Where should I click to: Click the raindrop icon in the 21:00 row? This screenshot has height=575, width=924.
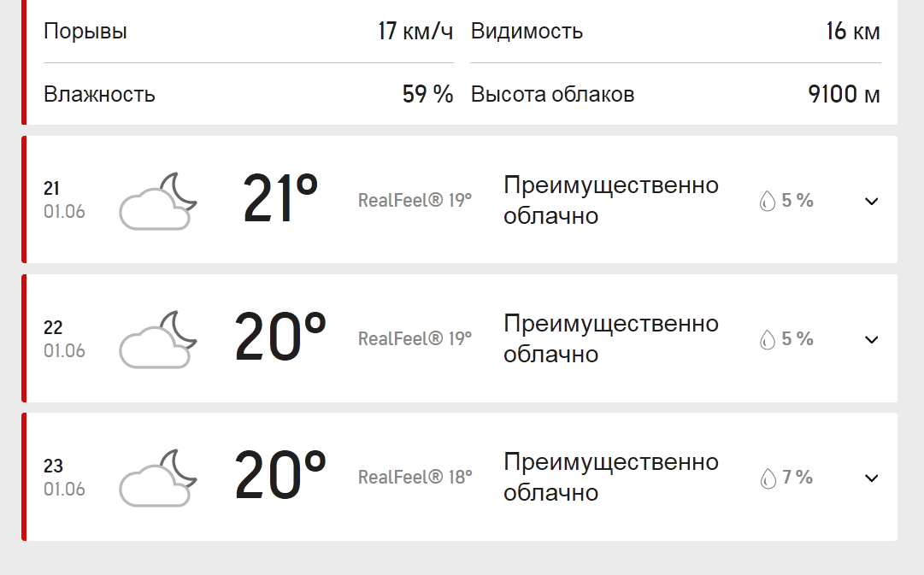(768, 202)
